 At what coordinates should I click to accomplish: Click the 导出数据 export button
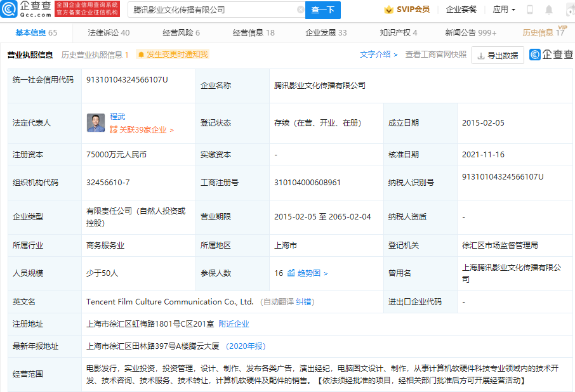click(498, 55)
